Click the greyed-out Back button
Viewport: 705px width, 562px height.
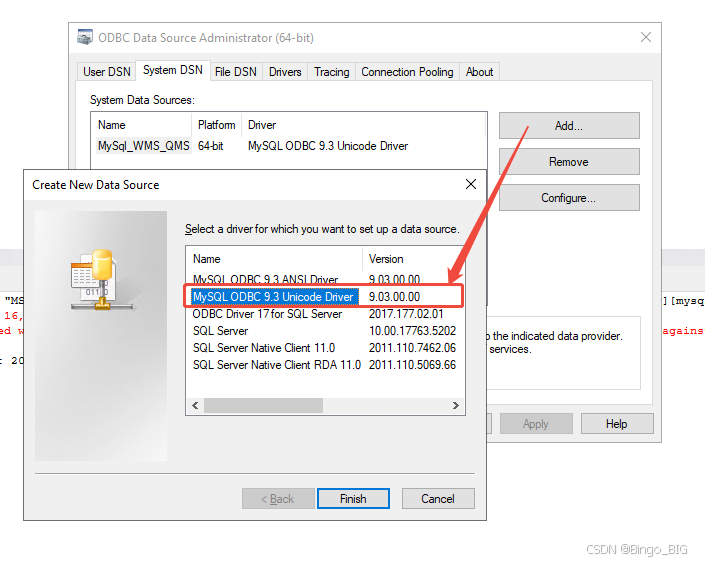coord(278,499)
